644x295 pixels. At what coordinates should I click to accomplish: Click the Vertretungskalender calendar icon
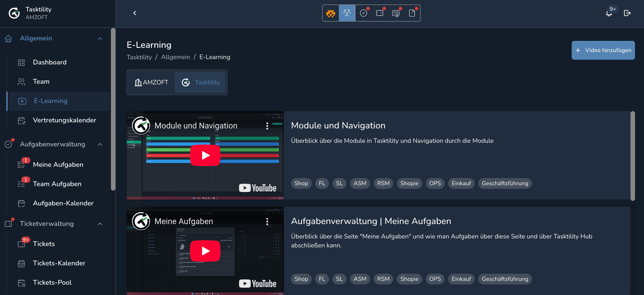tap(22, 121)
